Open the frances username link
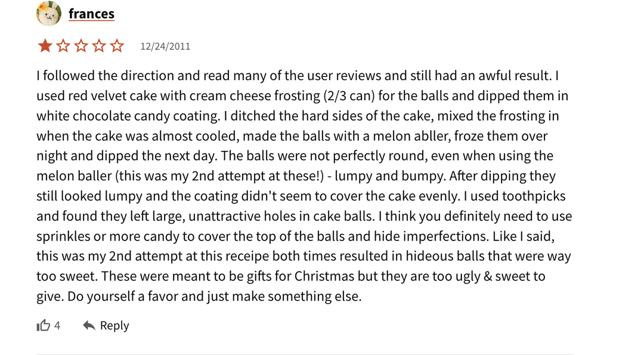The width and height of the screenshot is (644, 355). 91,14
